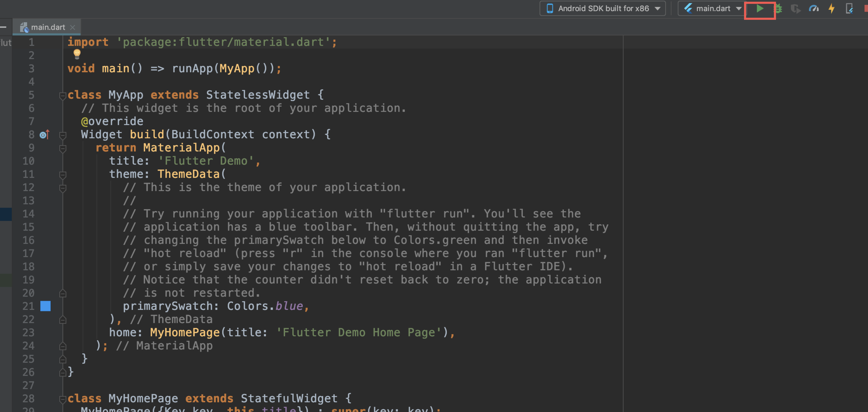Click the blue color swatch on line 21

tap(45, 306)
